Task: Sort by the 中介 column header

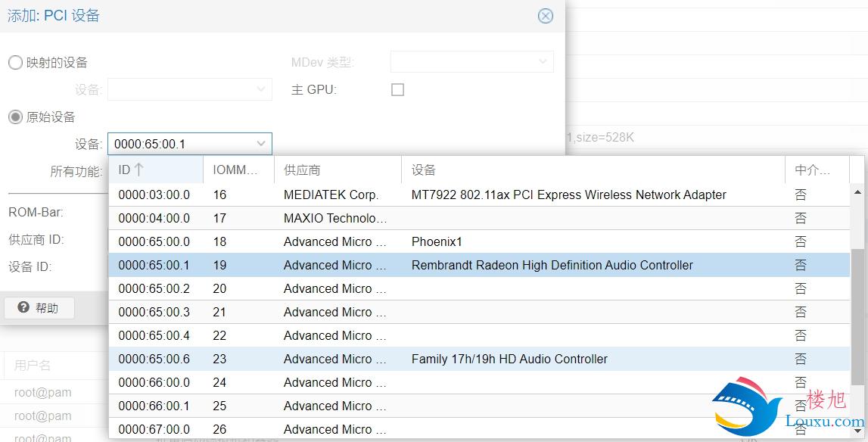Action: (x=817, y=170)
